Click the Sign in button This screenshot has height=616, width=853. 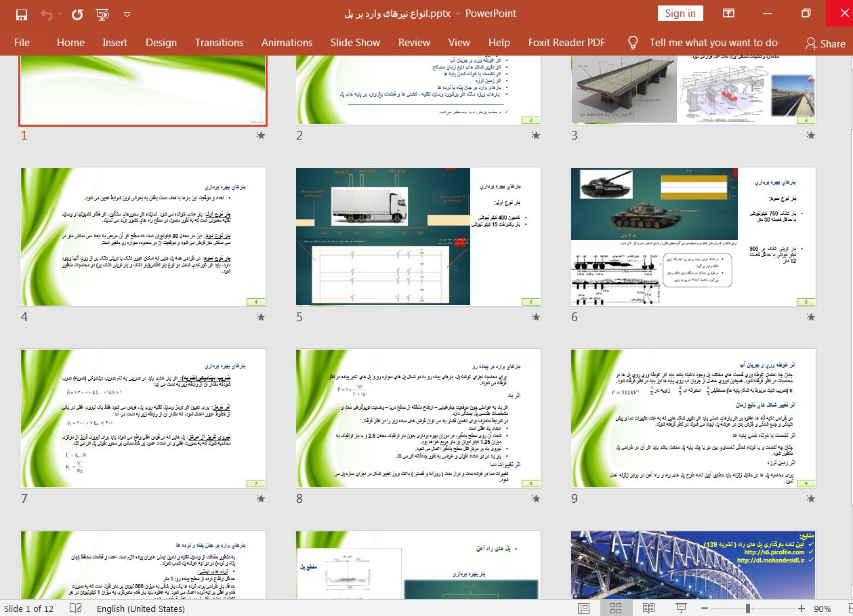680,14
